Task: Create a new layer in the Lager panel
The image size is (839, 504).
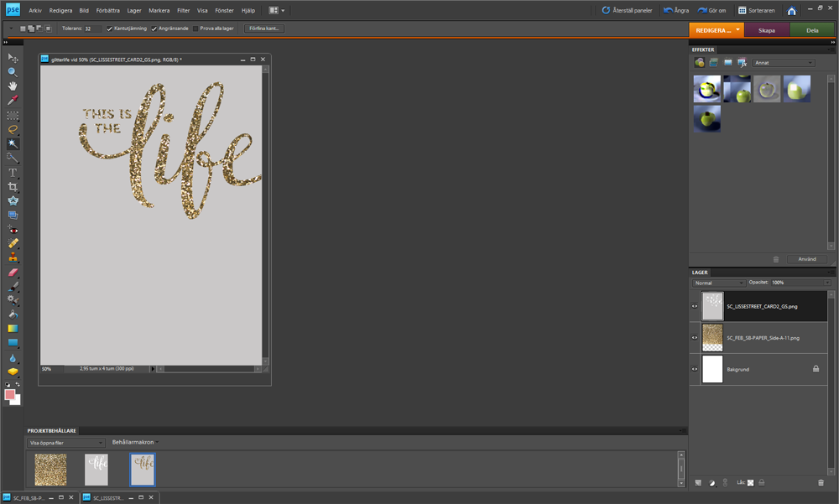Action: click(x=697, y=482)
